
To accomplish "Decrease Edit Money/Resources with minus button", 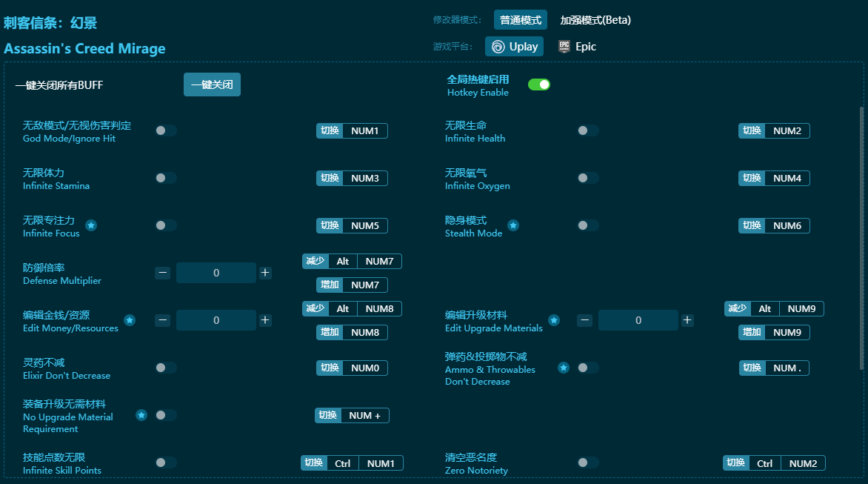I will 163,320.
